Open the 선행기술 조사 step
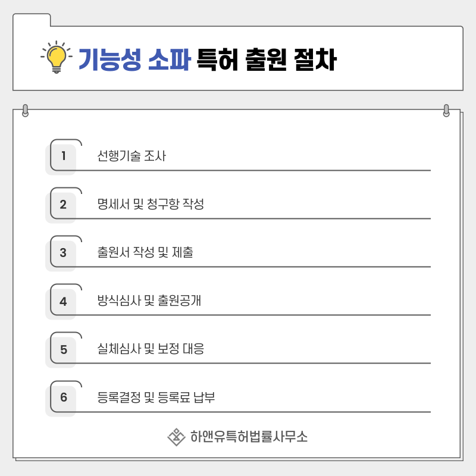This screenshot has height=476, width=476. [x=131, y=156]
